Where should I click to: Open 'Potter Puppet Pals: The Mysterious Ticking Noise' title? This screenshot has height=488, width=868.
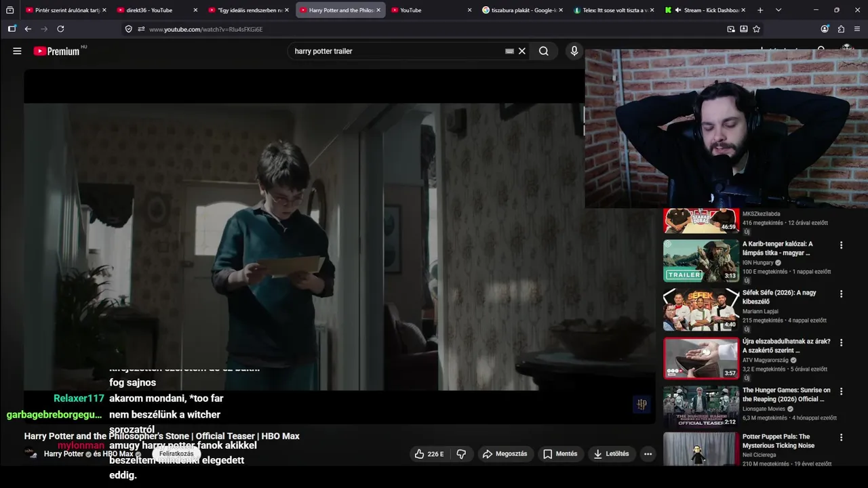coord(778,441)
